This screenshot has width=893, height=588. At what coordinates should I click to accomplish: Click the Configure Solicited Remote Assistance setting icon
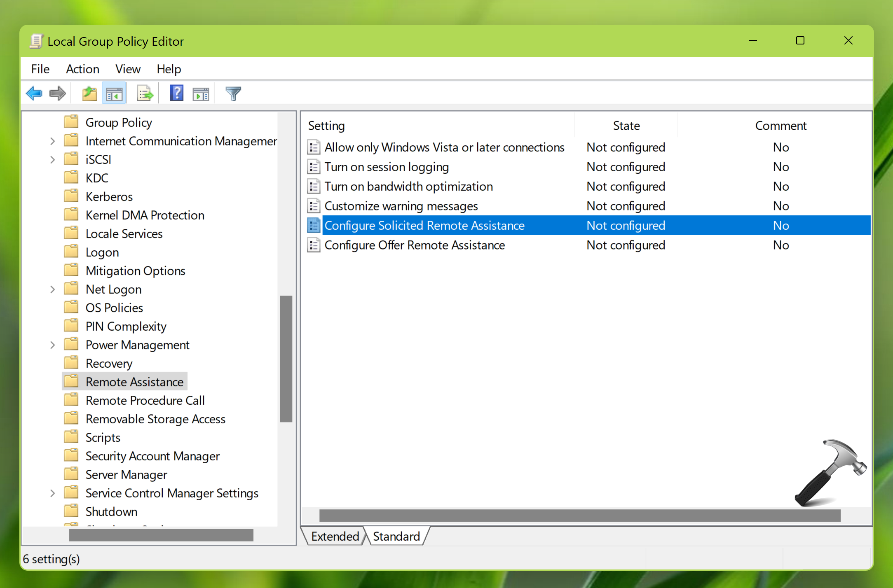(314, 225)
